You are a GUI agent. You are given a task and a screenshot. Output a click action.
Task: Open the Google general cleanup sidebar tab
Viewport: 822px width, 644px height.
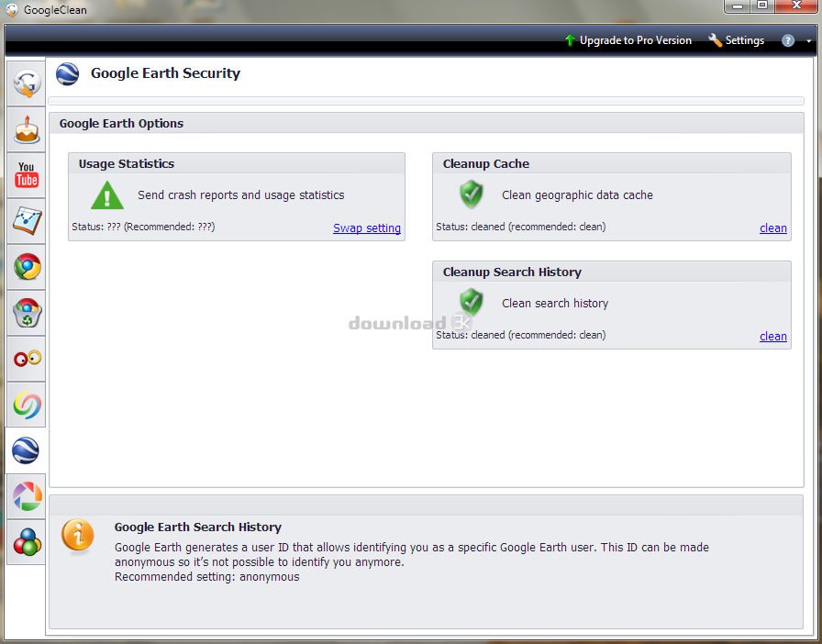click(x=27, y=83)
